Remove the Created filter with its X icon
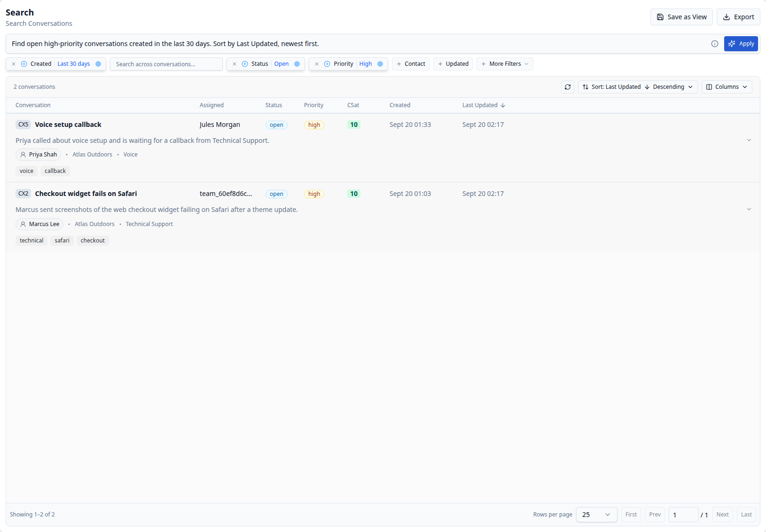Image resolution: width=766 pixels, height=532 pixels. point(14,64)
